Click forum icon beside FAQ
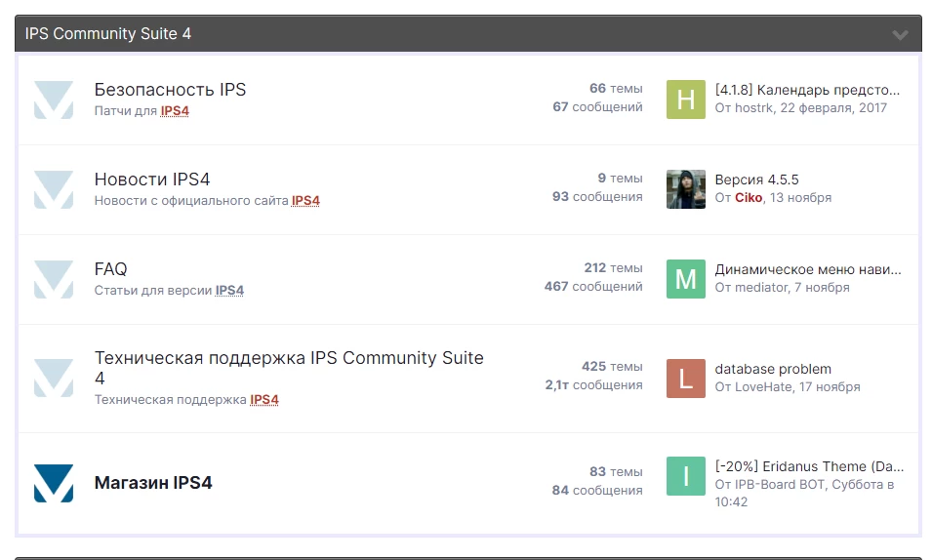This screenshot has width=932, height=560. pyautogui.click(x=54, y=279)
